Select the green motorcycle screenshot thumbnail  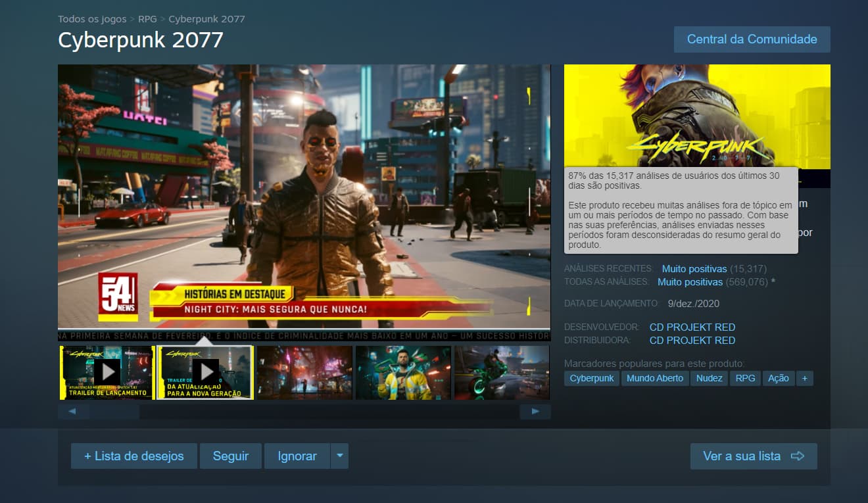pyautogui.click(x=502, y=373)
